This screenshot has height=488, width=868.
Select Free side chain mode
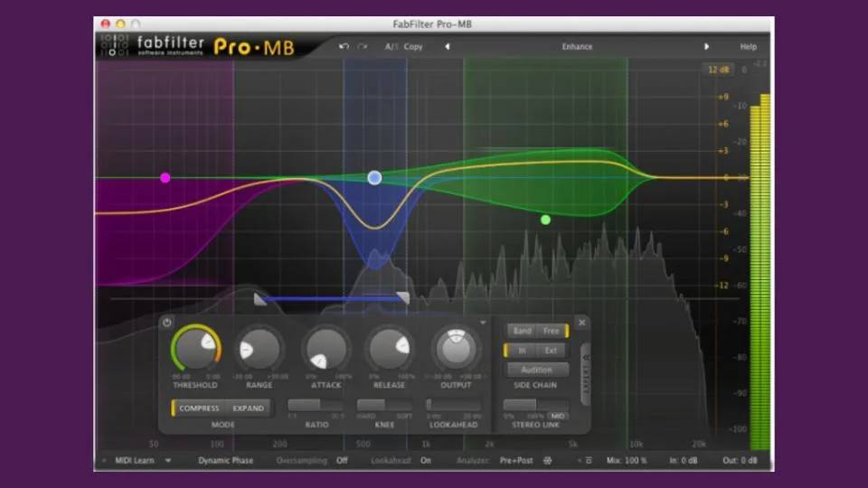pos(552,331)
